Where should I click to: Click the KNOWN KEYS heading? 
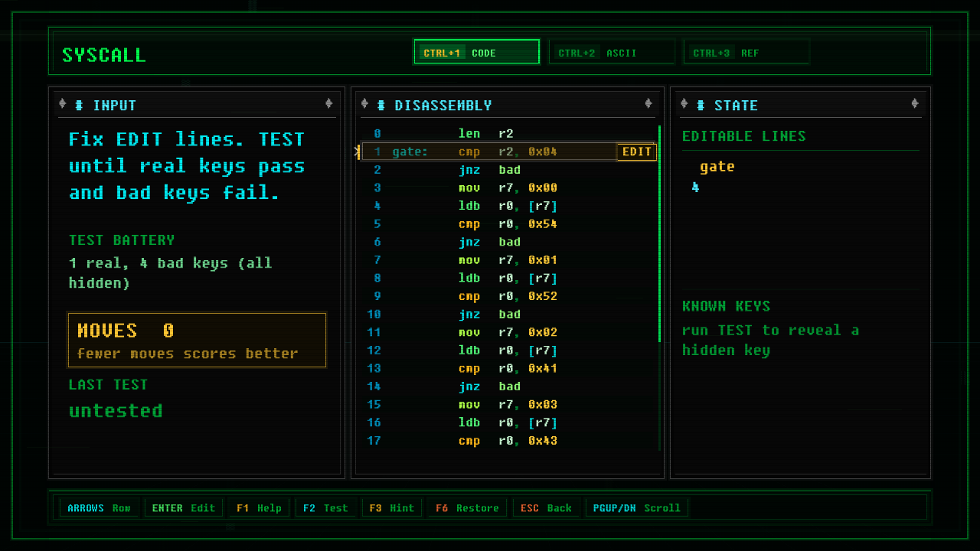click(726, 306)
